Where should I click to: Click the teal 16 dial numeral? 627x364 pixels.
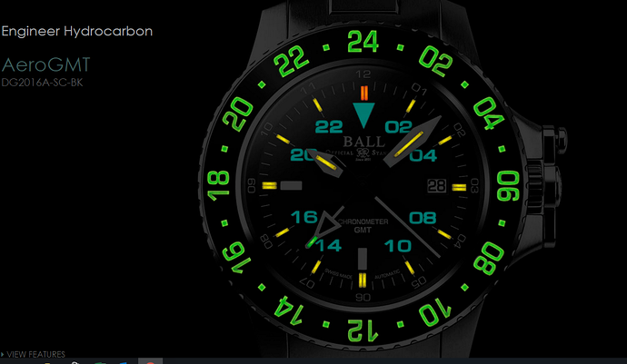[304, 217]
